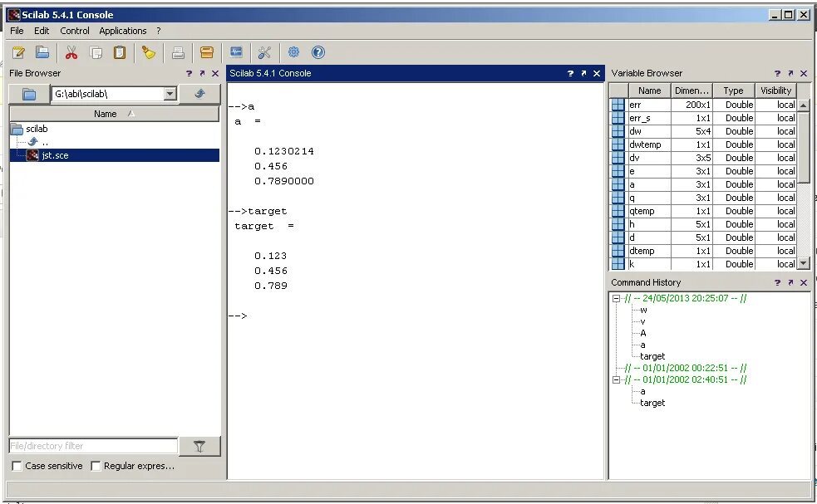Select the 01/01/2002 00:22:51 history entry
817x504 pixels.
(686, 368)
